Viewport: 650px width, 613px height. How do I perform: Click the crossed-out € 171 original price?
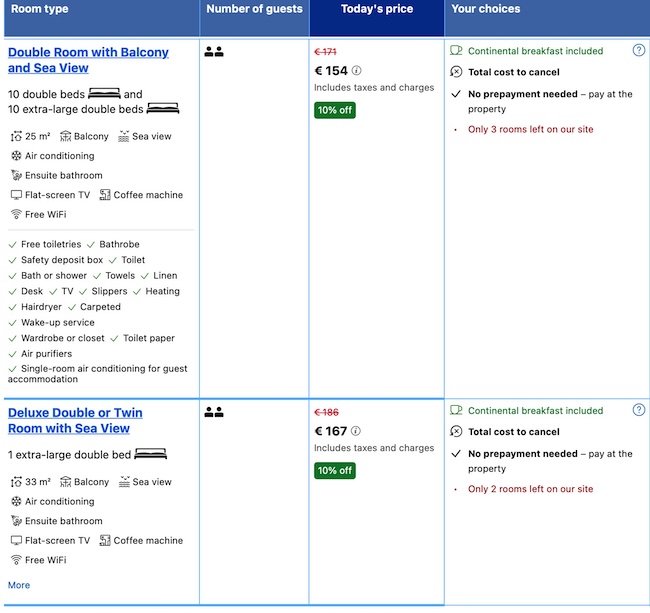pos(325,51)
